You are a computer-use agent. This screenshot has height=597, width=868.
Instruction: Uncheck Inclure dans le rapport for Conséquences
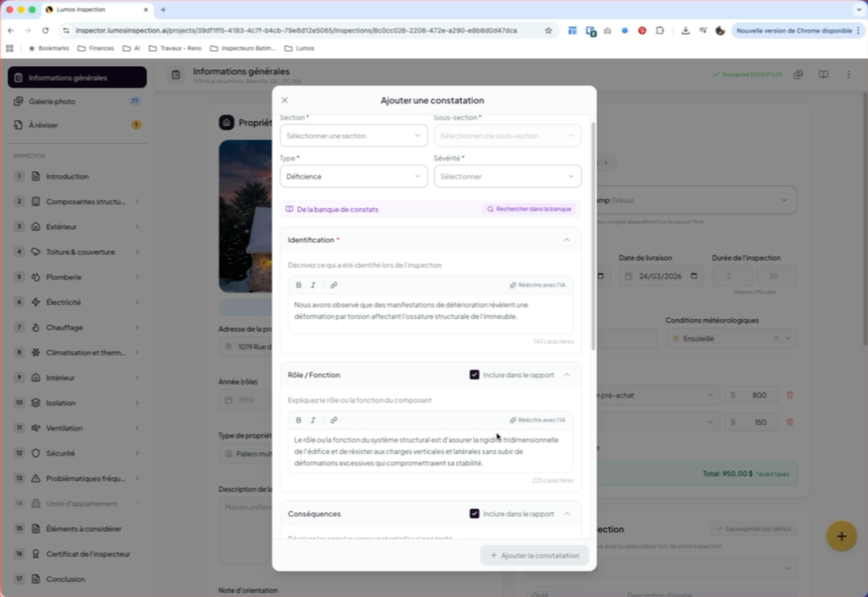tap(475, 514)
